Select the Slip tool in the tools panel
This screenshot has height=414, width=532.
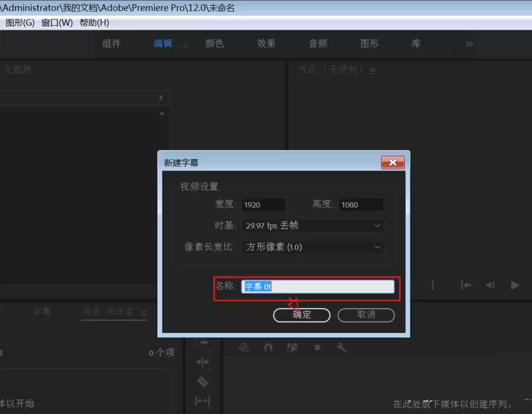tap(203, 401)
